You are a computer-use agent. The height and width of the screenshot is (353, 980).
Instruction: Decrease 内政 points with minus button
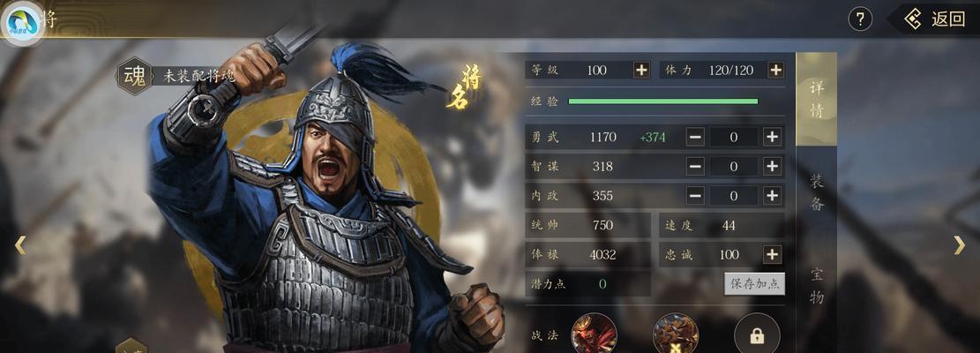[695, 196]
